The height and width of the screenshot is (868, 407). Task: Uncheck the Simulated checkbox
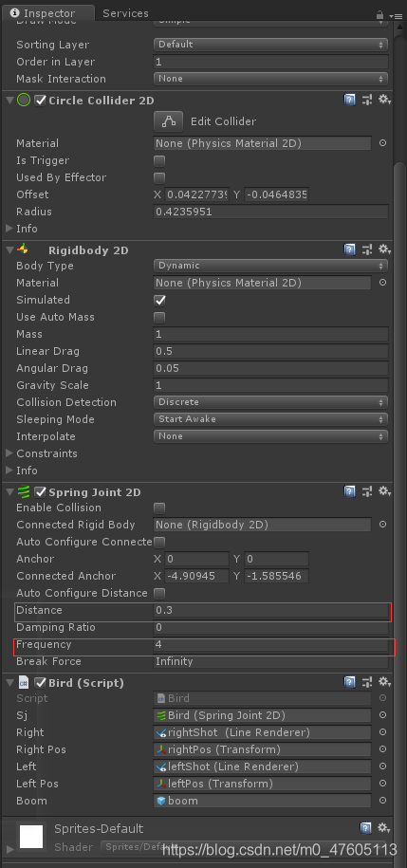(159, 300)
